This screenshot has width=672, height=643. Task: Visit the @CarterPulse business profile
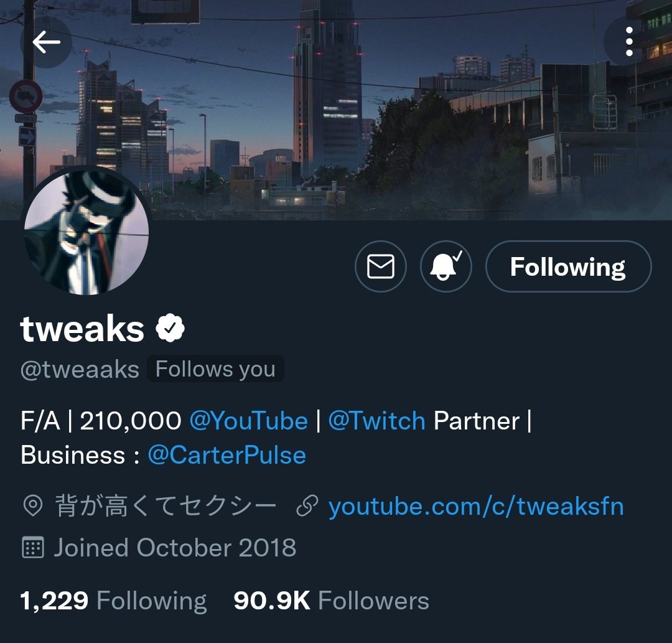pos(226,455)
